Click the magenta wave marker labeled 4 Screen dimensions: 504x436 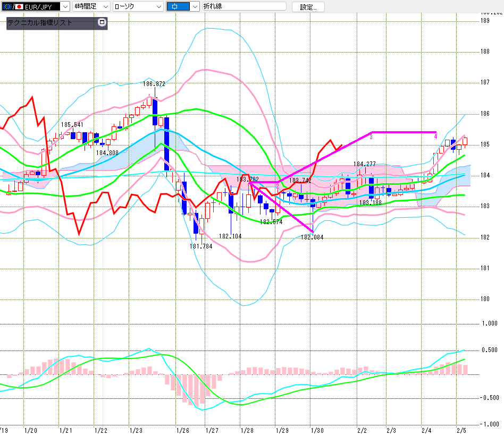[435, 136]
